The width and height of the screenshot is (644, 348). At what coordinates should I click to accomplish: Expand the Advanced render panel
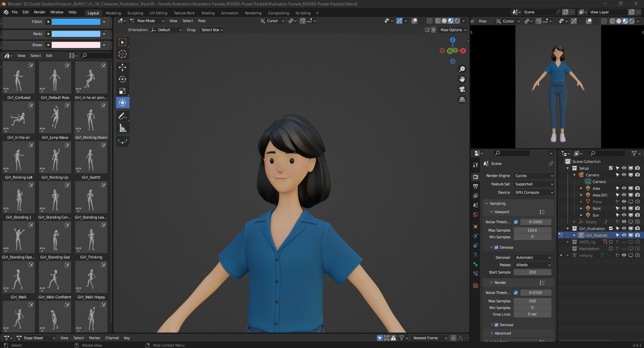click(x=502, y=333)
